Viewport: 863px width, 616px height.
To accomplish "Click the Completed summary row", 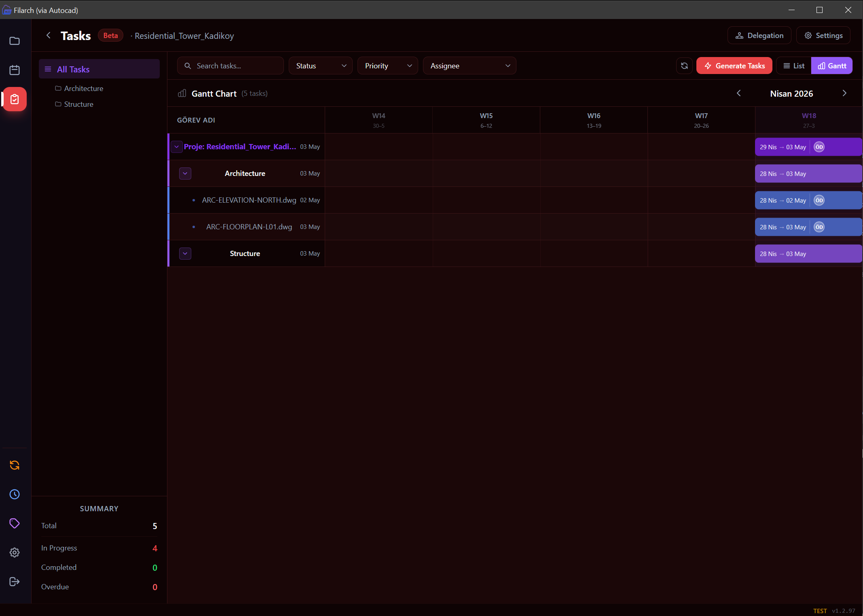I will point(99,567).
